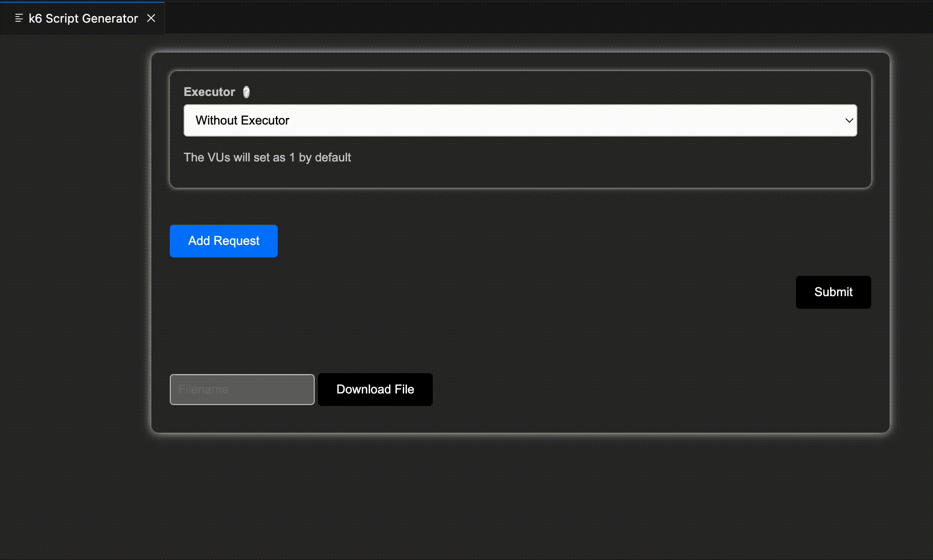Select the k6 Script Generator tab
The image size is (933, 560).
[x=83, y=18]
